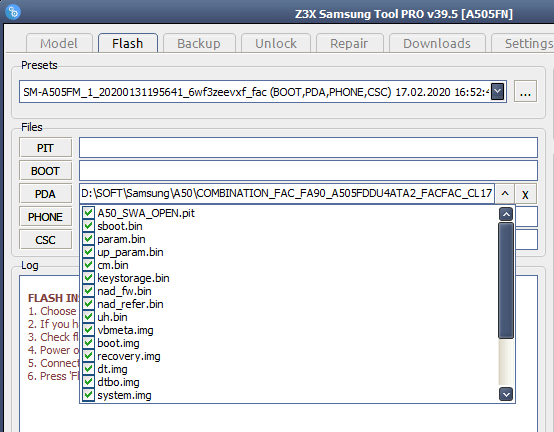The width and height of the screenshot is (554, 432).
Task: Collapse the PDA file list chevron
Action: [505, 194]
